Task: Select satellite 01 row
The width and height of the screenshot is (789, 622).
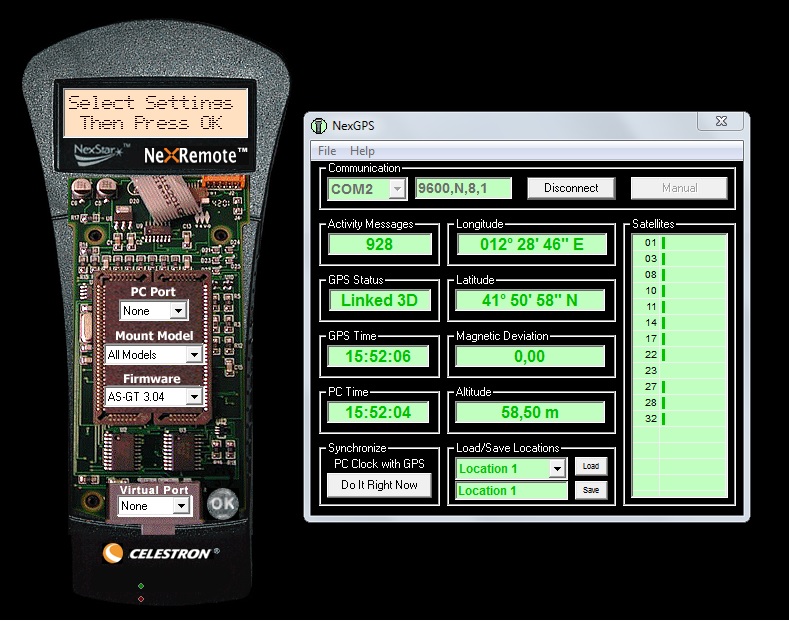Action: 679,243
